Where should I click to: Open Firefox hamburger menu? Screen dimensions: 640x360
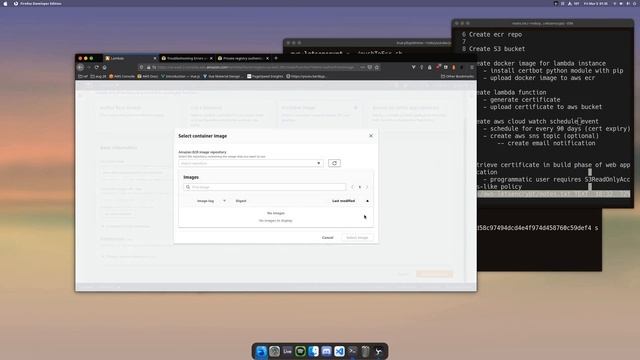pyautogui.click(x=472, y=67)
